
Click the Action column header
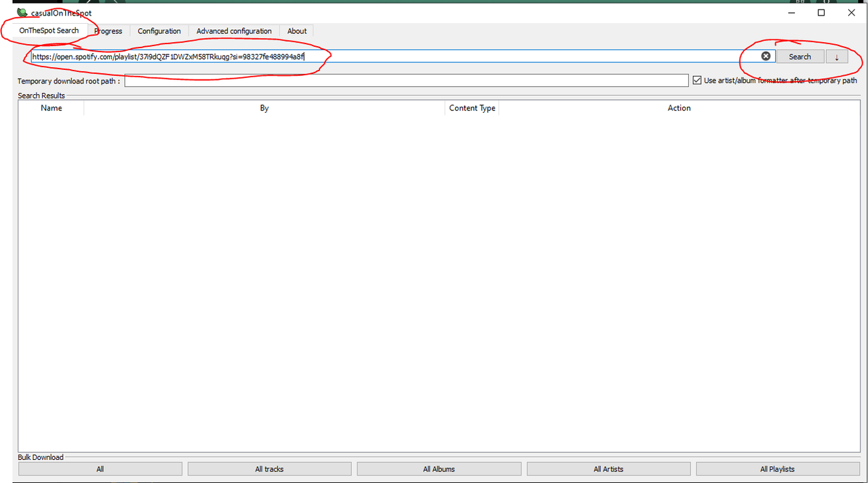679,108
